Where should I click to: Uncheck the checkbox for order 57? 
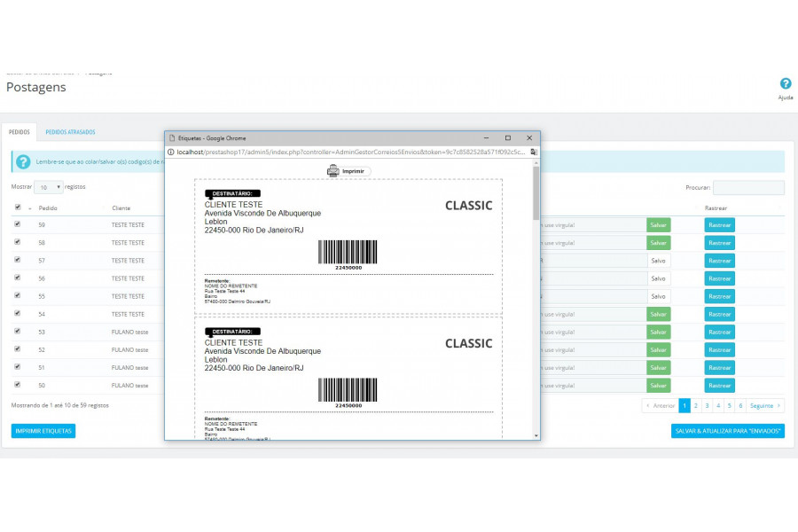coord(18,260)
